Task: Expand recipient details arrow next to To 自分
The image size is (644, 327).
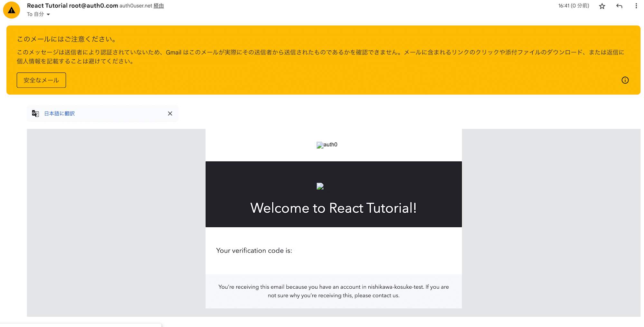Action: point(48,14)
